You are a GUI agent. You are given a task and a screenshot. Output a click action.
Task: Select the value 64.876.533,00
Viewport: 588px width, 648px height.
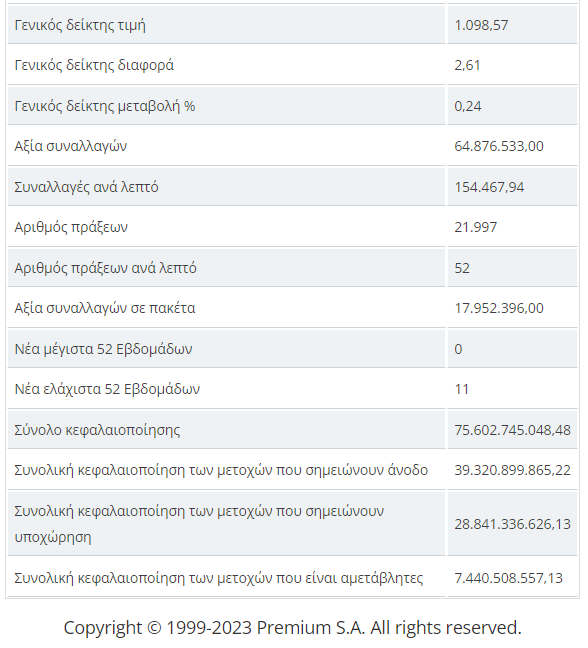pyautogui.click(x=499, y=146)
